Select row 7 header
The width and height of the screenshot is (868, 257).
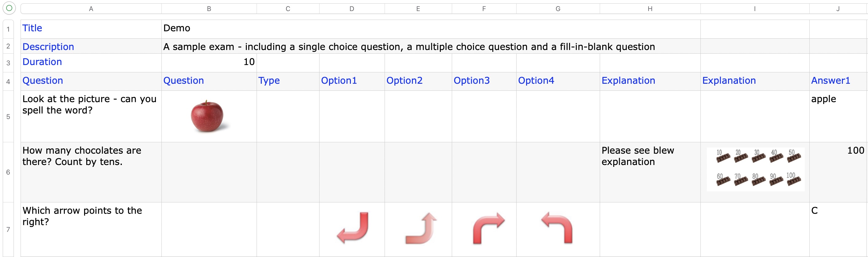(8, 229)
